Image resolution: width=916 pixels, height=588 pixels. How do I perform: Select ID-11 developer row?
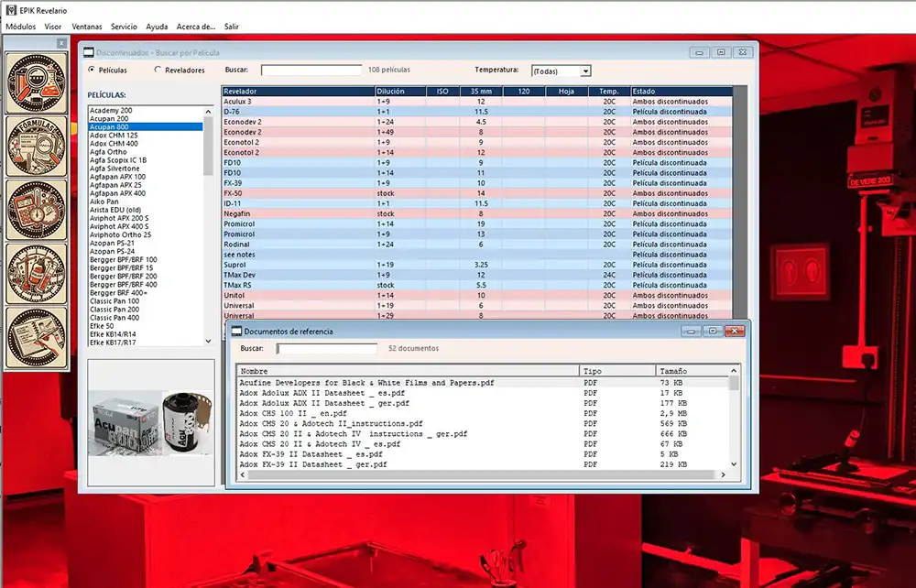[x=476, y=204]
